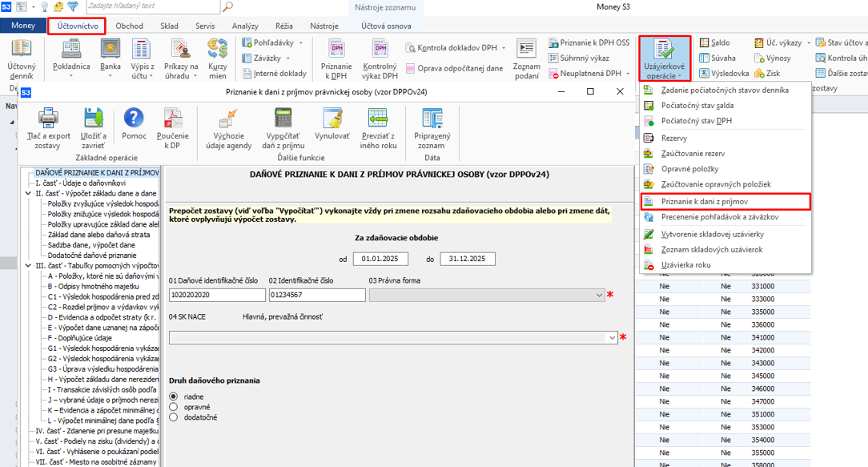
Task: Select the riadne radio button
Action: 173,397
